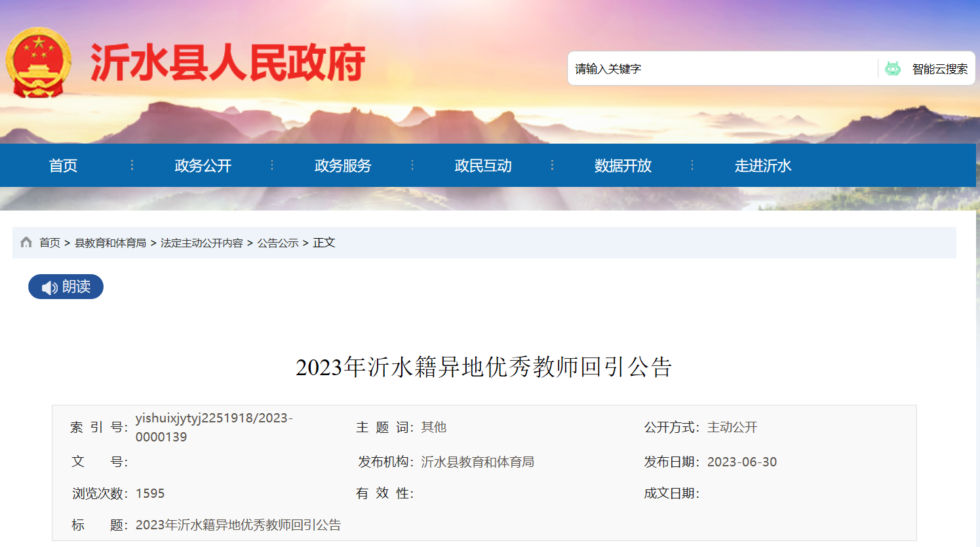Viewport: 980px width, 547px height.
Task: Open 法定主动公开内容 breadcrumb link
Action: 202,243
